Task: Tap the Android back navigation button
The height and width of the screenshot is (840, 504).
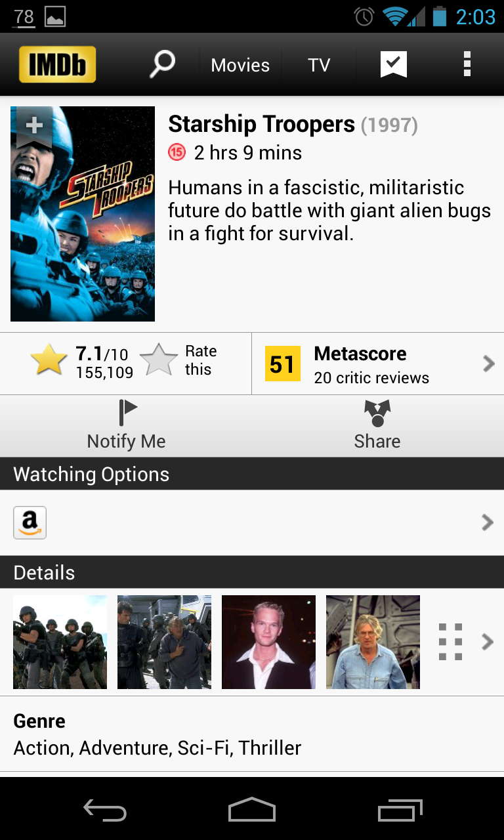Action: (105, 811)
